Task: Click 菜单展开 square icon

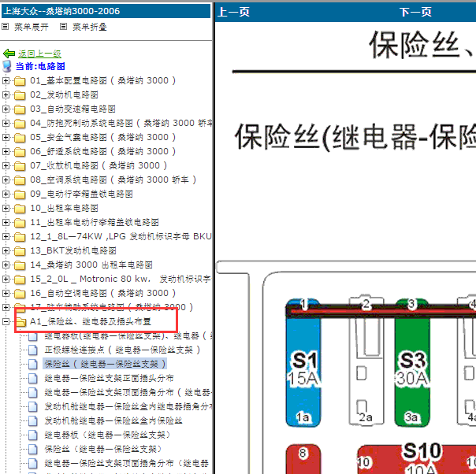Action: (5, 27)
